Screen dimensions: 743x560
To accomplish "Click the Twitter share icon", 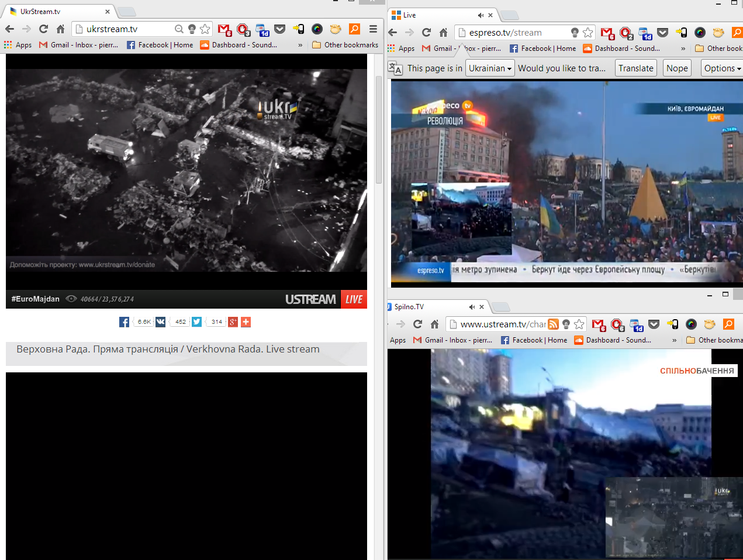I will tap(196, 322).
